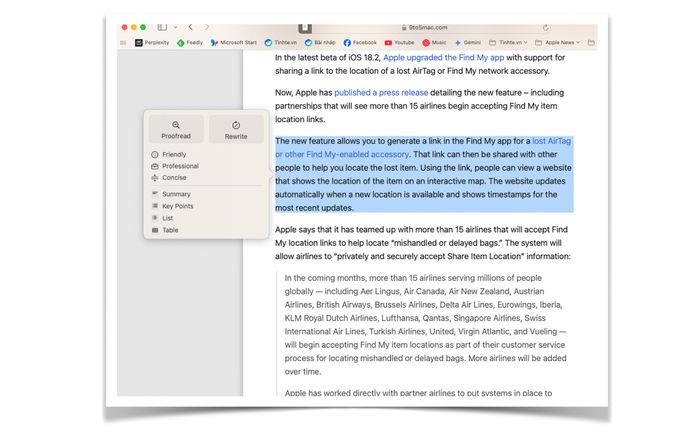Click the Summary icon

155,194
